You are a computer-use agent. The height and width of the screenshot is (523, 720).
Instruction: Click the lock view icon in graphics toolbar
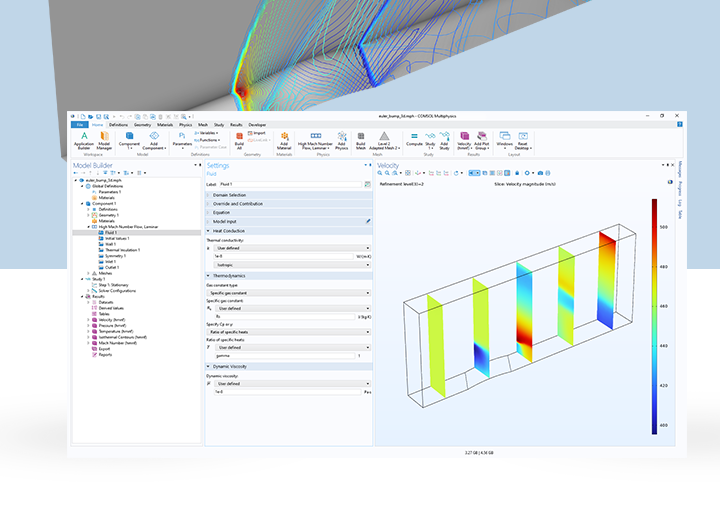pyautogui.click(x=517, y=173)
